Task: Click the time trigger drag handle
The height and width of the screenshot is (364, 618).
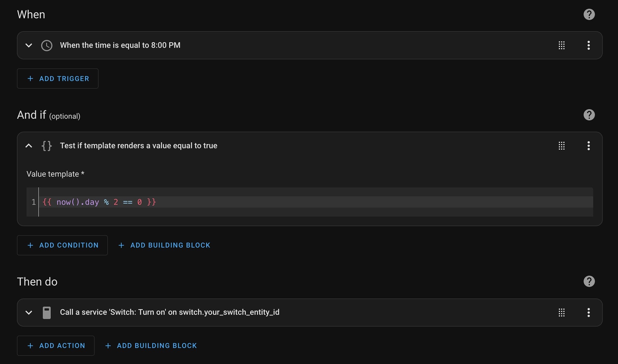Action: (x=561, y=45)
